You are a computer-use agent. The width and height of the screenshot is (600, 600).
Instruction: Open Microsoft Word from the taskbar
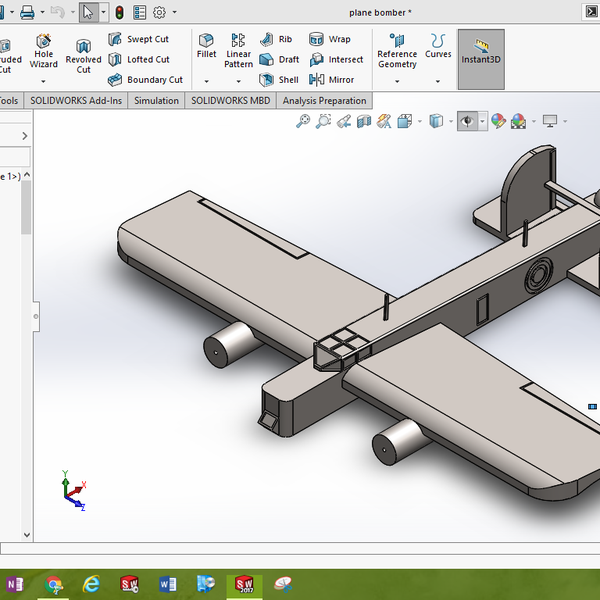[167, 584]
